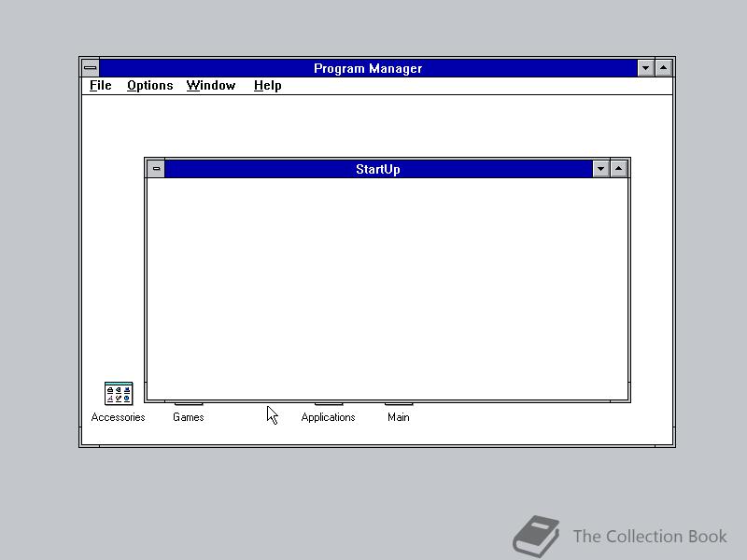Screen dimensions: 747x560
Task: Maximize the StartUp group window
Action: [x=618, y=169]
